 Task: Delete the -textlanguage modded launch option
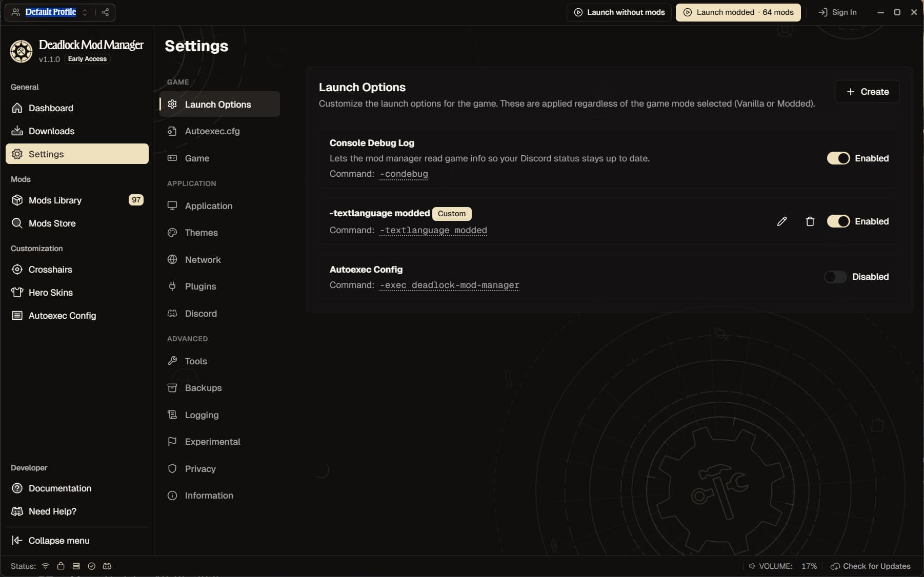tap(810, 221)
